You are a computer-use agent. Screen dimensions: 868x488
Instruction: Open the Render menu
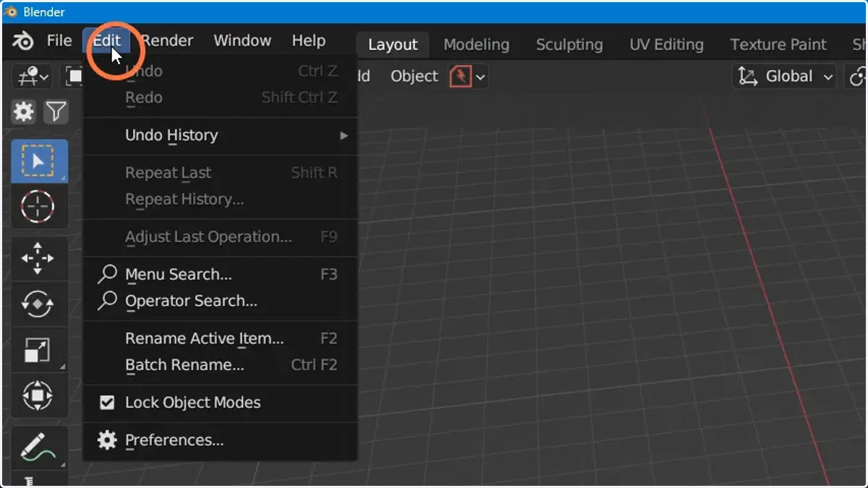tap(167, 40)
